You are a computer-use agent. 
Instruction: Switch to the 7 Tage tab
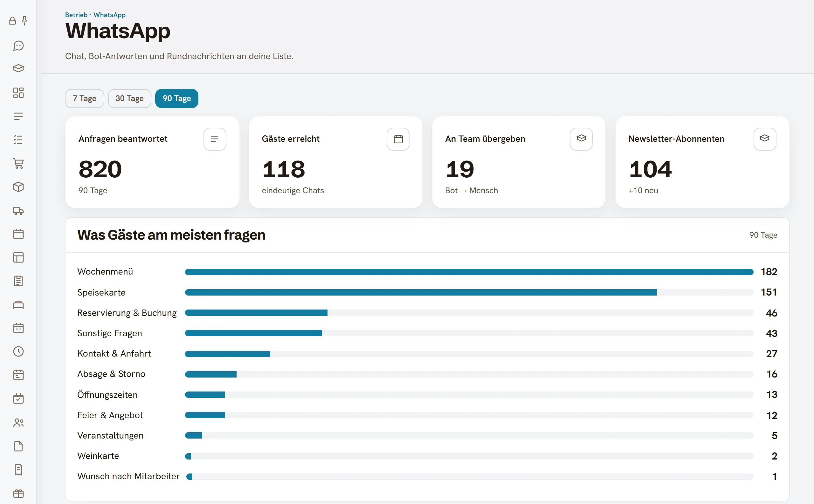[84, 98]
